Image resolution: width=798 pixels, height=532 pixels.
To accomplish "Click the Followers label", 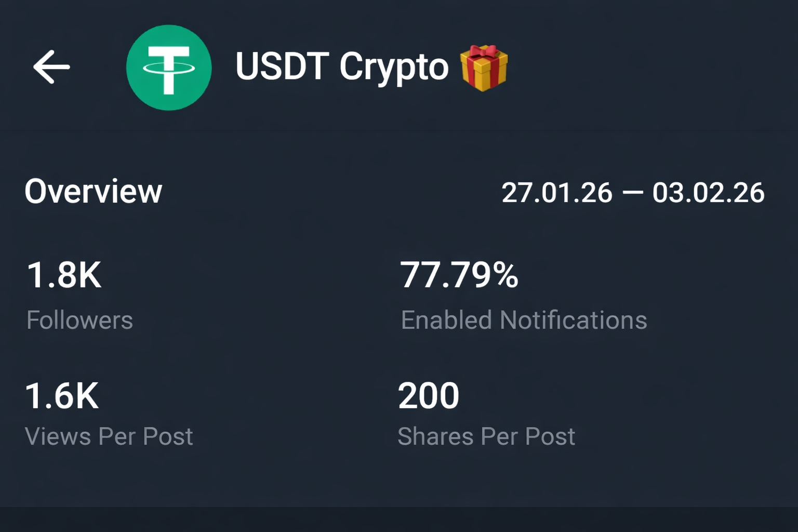I will (79, 320).
